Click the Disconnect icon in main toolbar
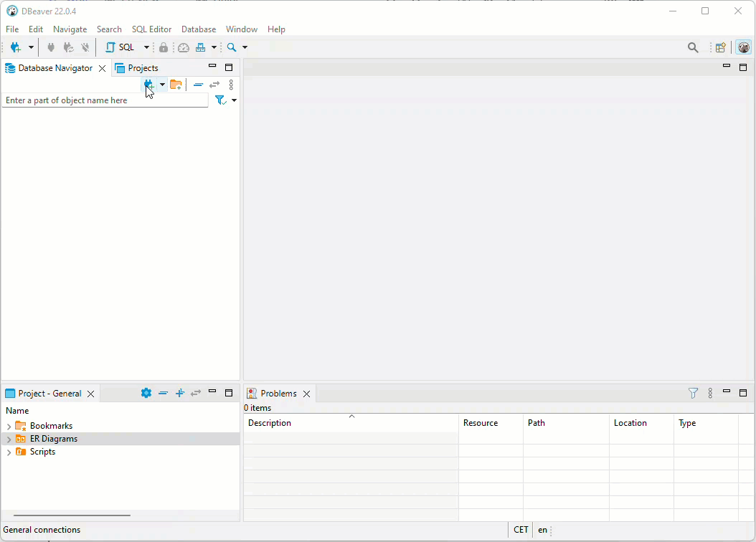The image size is (756, 542). coord(85,47)
